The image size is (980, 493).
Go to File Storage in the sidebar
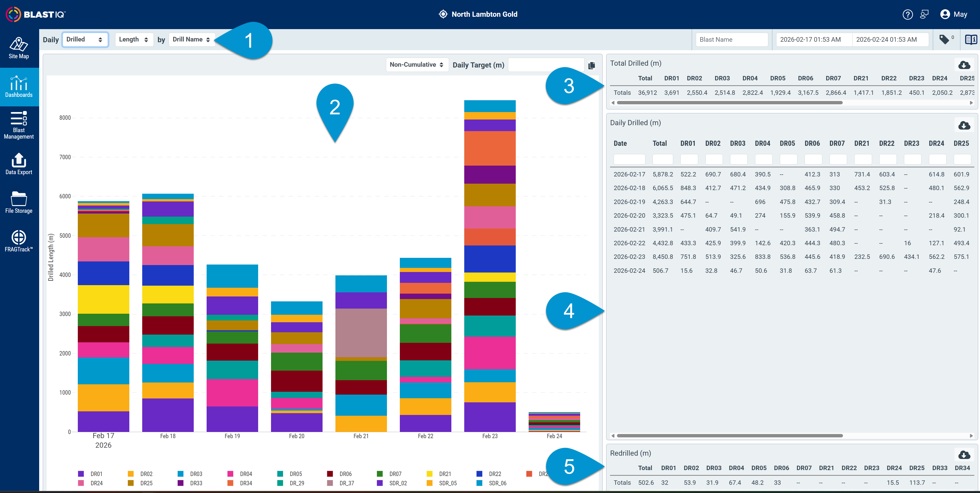[19, 202]
